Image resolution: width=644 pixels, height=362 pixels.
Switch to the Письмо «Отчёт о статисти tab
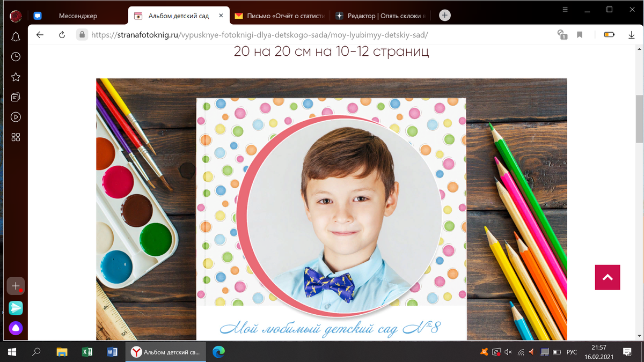click(x=279, y=16)
